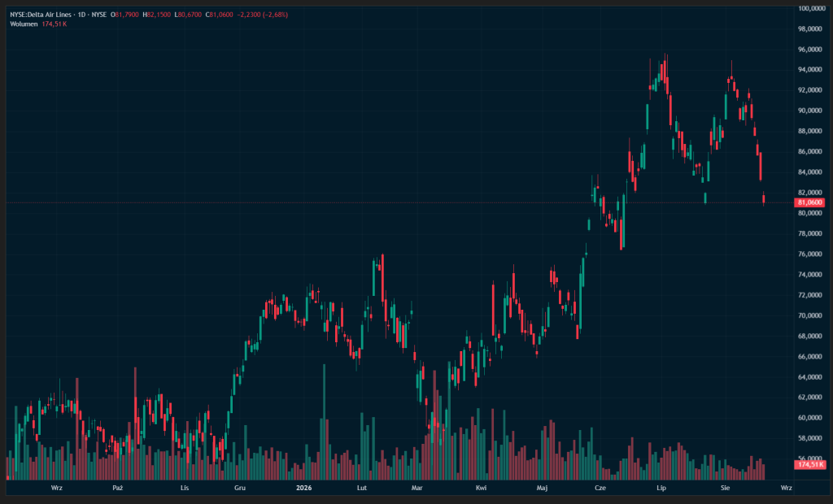The height and width of the screenshot is (504, 833).
Task: Click the Sie month label on time axis
Action: point(725,488)
